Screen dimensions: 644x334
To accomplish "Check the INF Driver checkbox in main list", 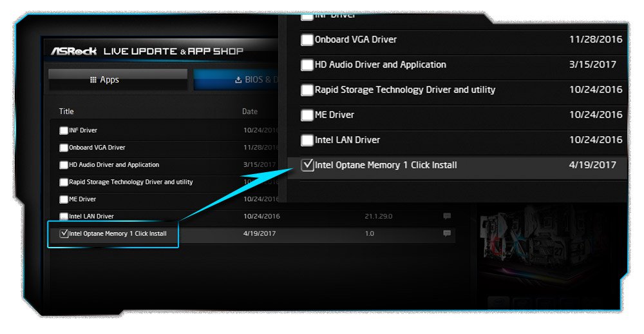I will pos(64,130).
